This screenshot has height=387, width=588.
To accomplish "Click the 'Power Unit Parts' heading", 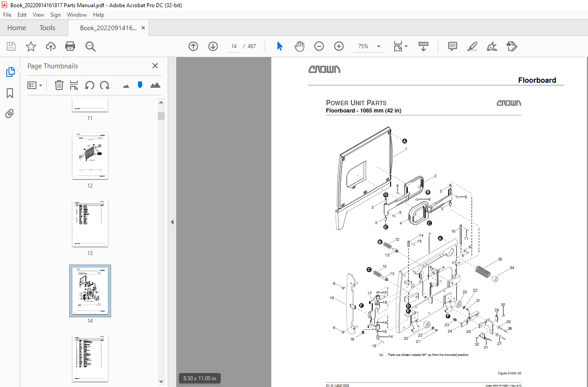I will coord(356,103).
